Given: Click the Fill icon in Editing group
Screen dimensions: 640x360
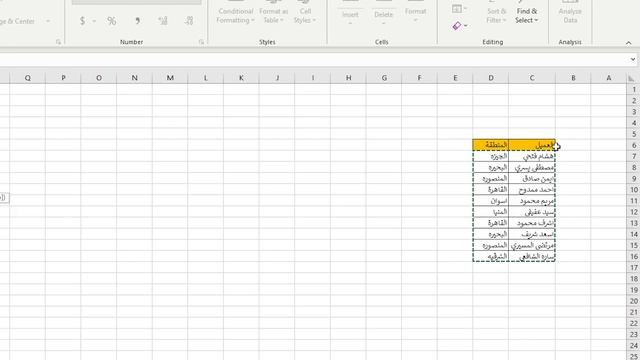Looking at the screenshot, I should (x=457, y=8).
